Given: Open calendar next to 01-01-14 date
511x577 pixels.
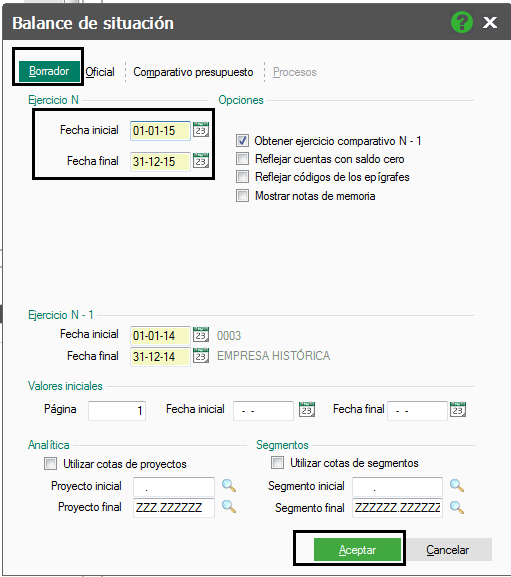Looking at the screenshot, I should (201, 334).
